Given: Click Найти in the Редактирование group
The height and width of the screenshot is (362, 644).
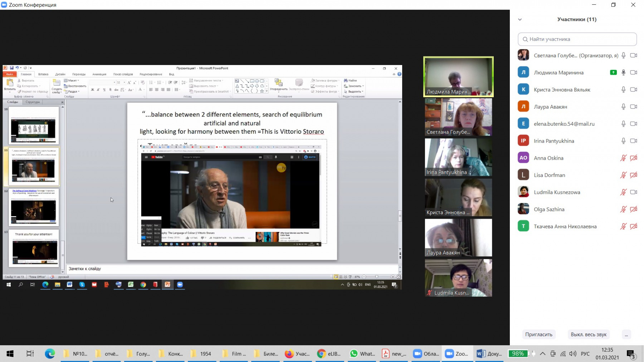Looking at the screenshot, I should pyautogui.click(x=350, y=80).
